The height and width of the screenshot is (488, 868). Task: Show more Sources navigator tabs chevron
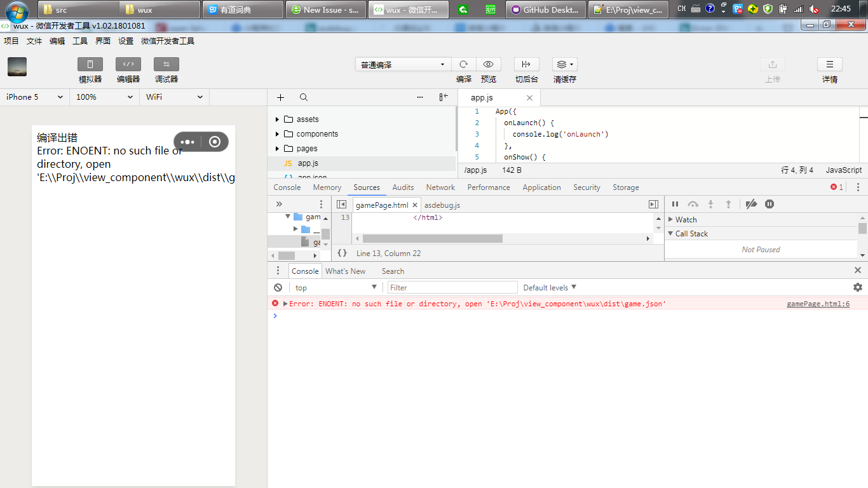tap(279, 204)
